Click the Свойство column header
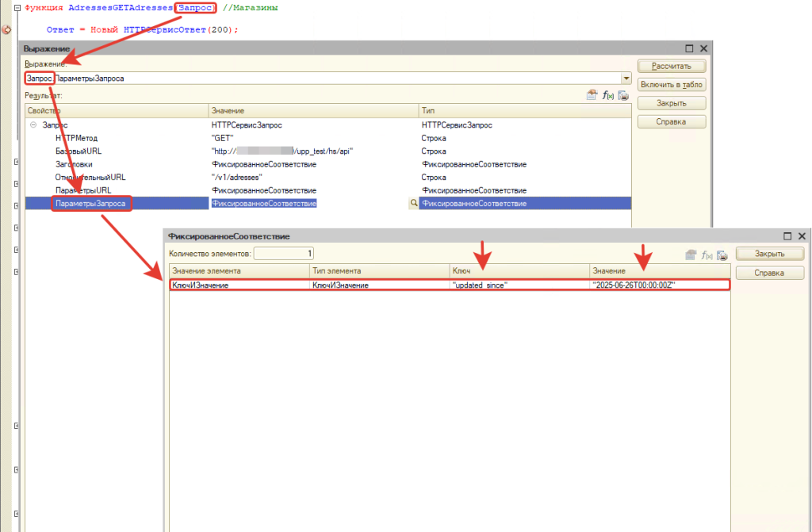Screen dimensions: 812x532 (x=116, y=111)
